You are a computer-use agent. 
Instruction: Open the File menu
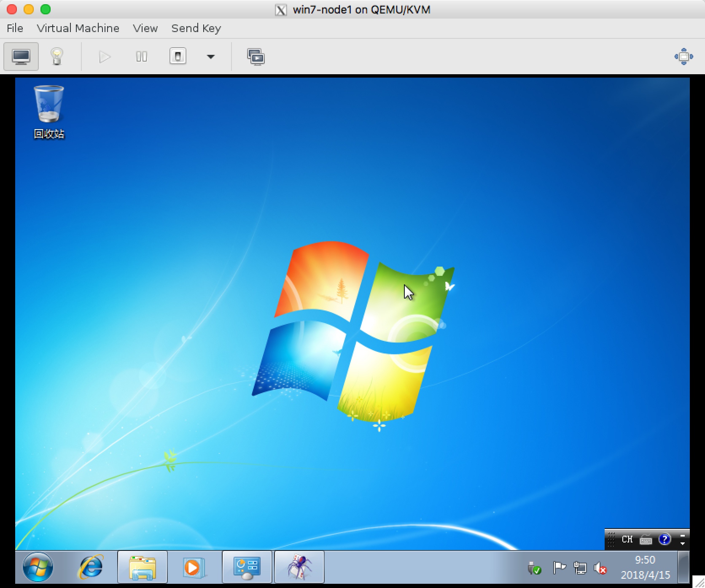15,28
